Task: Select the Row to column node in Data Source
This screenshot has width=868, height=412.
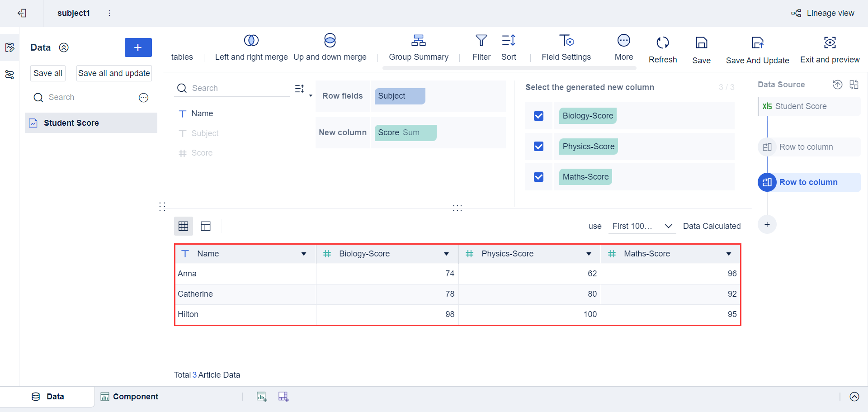Action: point(809,182)
